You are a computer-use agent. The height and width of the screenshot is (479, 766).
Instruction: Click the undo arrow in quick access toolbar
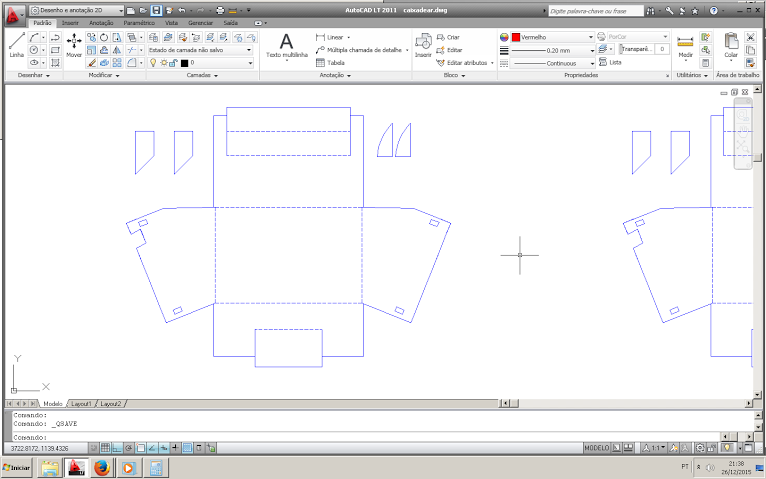click(182, 10)
